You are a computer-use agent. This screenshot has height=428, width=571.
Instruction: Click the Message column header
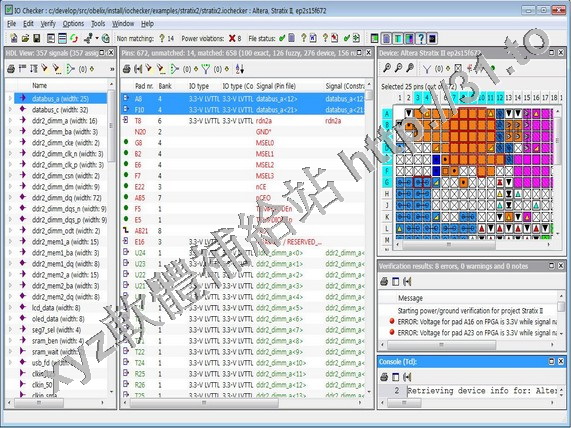pyautogui.click(x=410, y=298)
